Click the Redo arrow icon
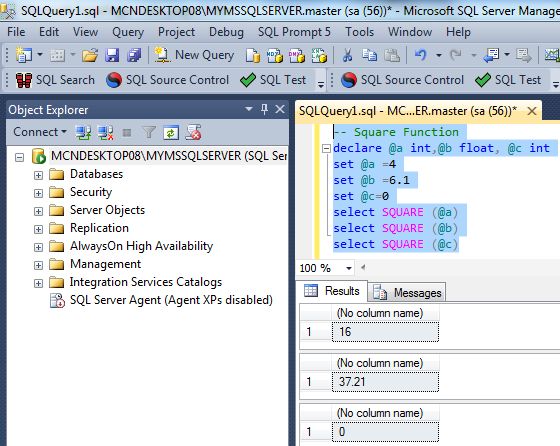 (x=455, y=55)
